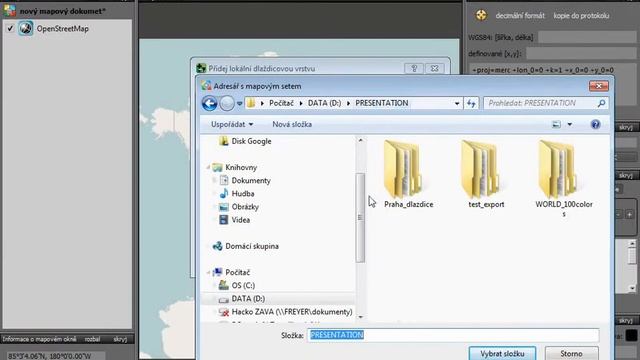Collapse the 'Knihovny' tree node

[208, 167]
